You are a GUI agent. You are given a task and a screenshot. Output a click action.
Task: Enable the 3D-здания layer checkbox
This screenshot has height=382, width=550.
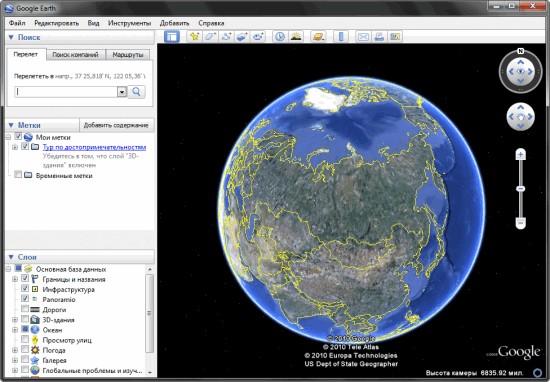(x=25, y=319)
